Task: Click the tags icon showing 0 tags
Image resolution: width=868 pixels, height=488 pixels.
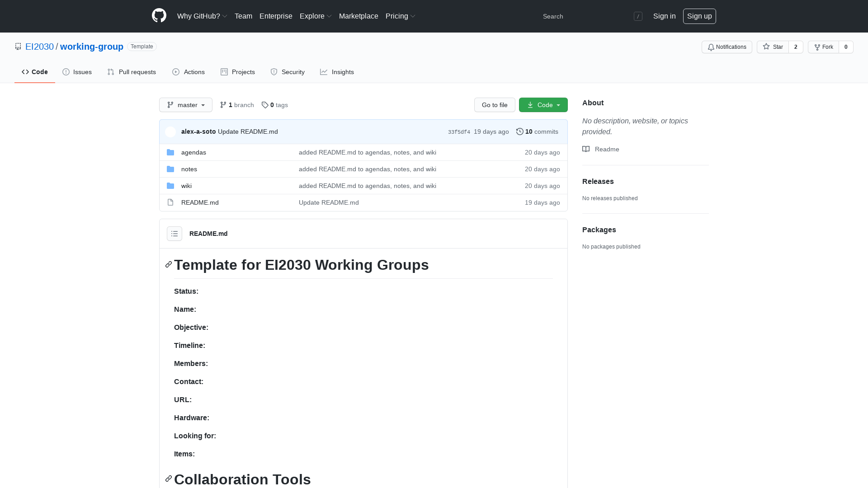Action: click(x=265, y=105)
